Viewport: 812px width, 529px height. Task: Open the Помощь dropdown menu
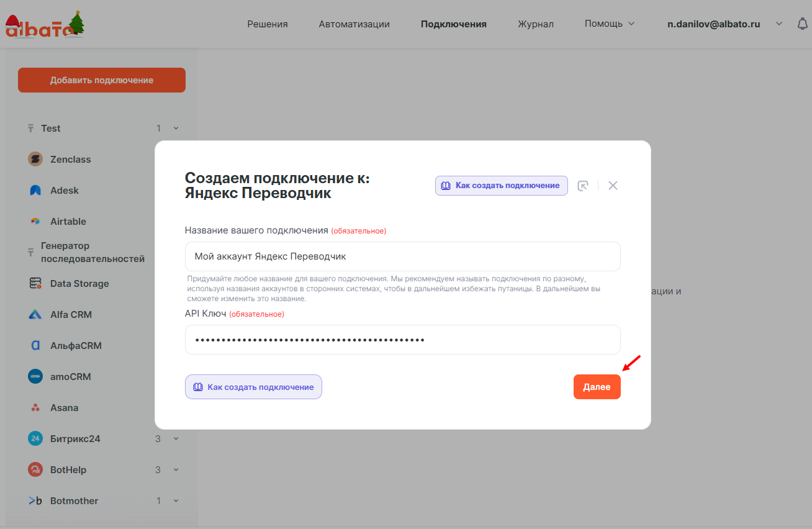pyautogui.click(x=609, y=24)
